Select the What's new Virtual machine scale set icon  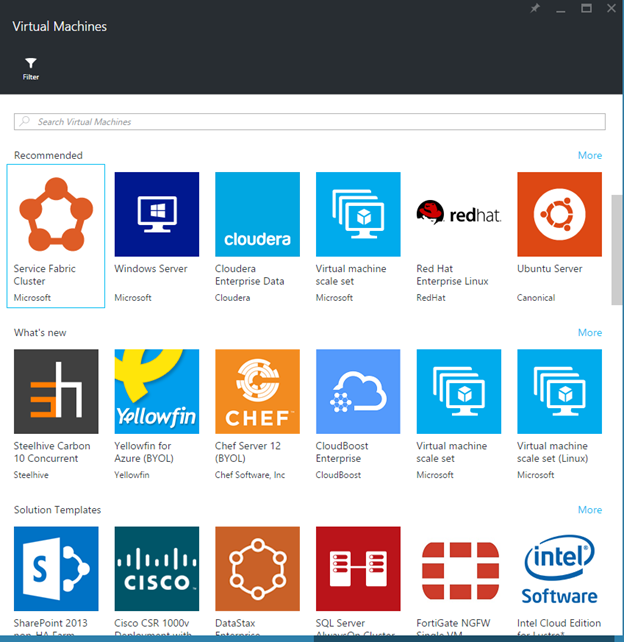pyautogui.click(x=459, y=391)
